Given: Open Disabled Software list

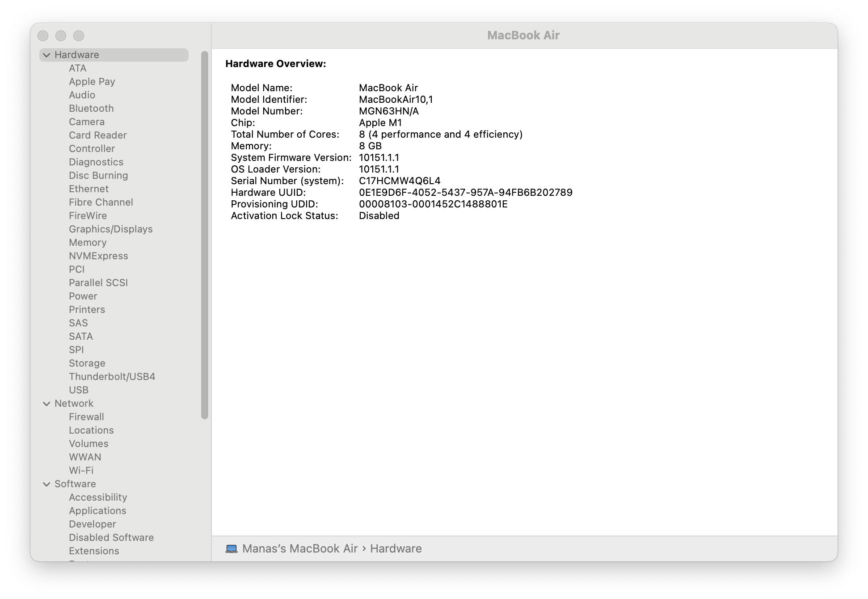Looking at the screenshot, I should pyautogui.click(x=111, y=538).
